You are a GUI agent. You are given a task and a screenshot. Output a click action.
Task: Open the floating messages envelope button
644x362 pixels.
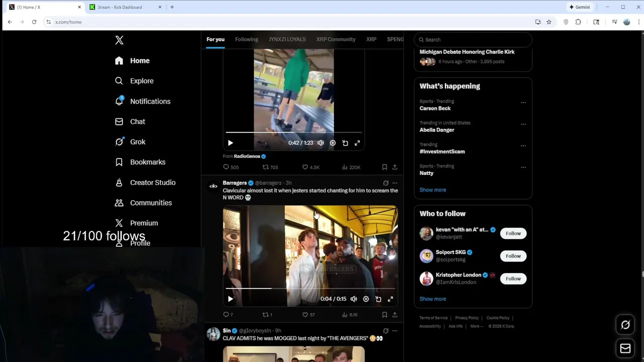[625, 348]
